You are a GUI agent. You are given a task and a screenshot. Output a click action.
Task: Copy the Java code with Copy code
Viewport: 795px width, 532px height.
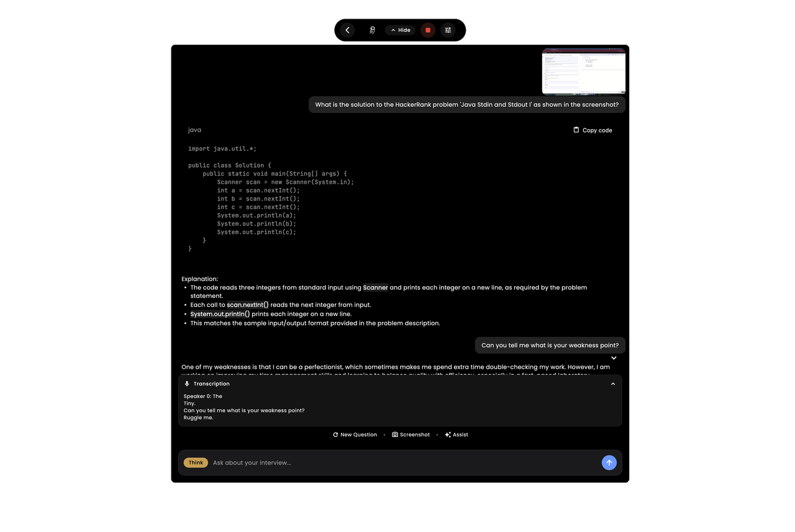(593, 130)
